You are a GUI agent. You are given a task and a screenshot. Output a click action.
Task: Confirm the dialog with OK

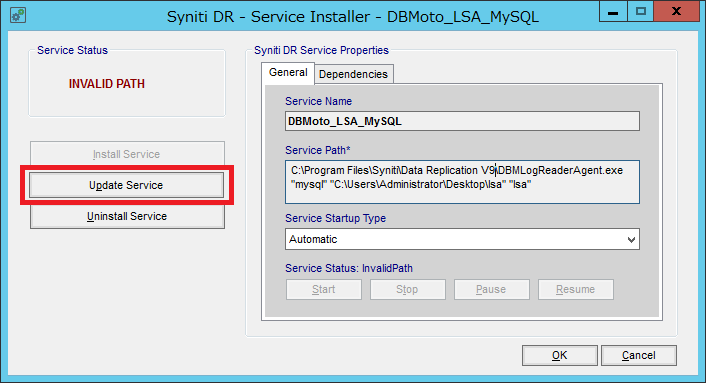(x=560, y=356)
